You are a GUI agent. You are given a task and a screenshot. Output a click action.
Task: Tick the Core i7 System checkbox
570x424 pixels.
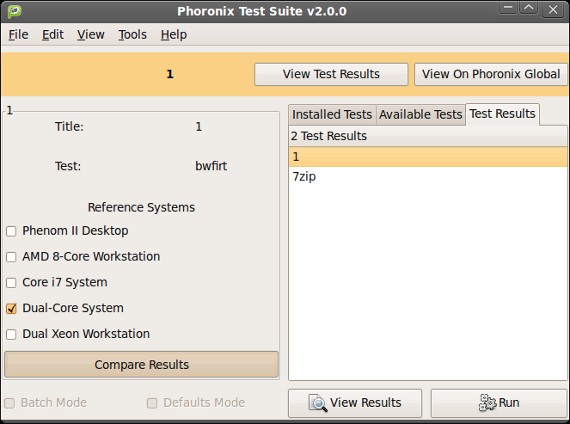pos(11,283)
